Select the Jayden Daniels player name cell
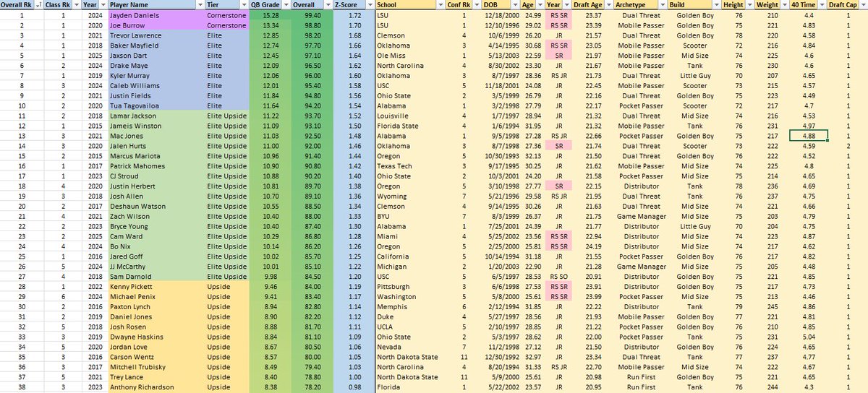This screenshot has height=393, width=868. click(156, 14)
